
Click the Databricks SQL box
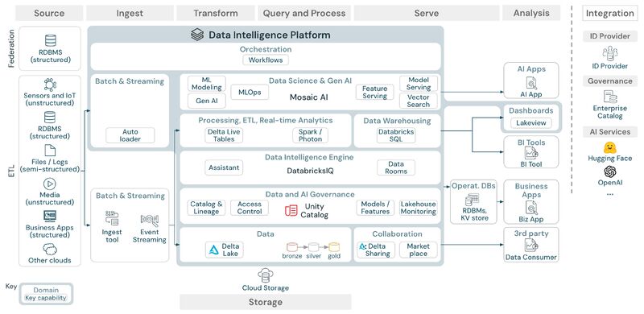pos(396,135)
